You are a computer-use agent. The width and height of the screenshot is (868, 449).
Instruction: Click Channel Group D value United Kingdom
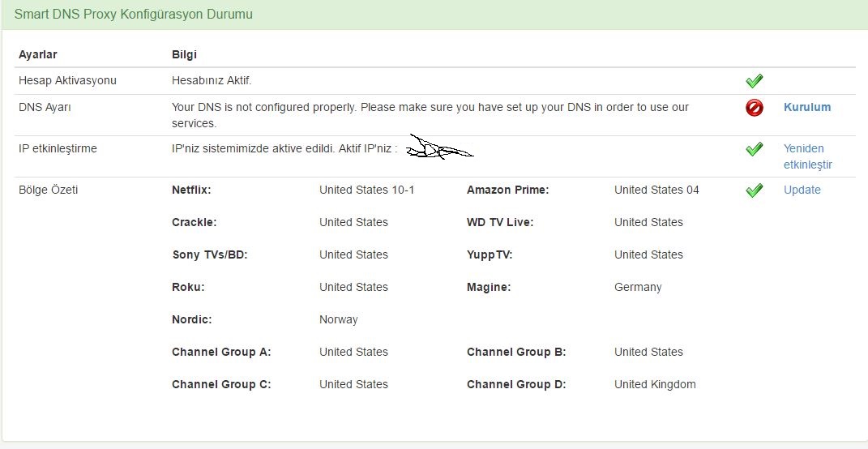655,384
